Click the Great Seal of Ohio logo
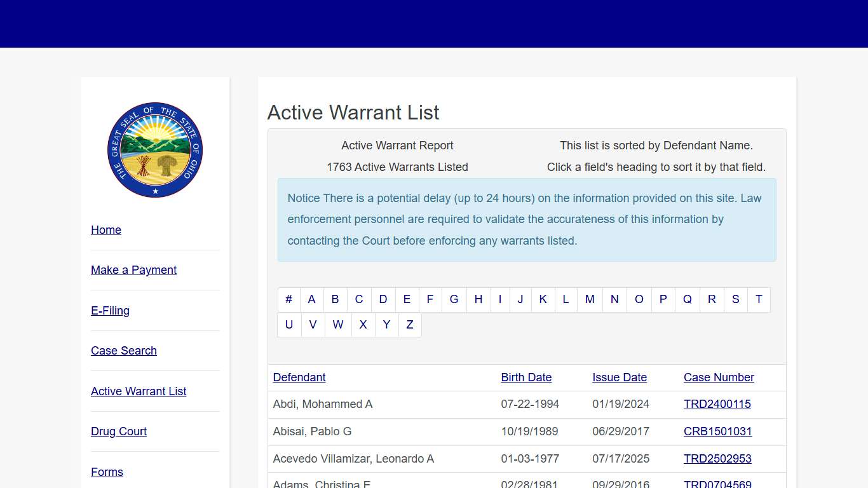Image resolution: width=868 pixels, height=488 pixels. (x=155, y=150)
